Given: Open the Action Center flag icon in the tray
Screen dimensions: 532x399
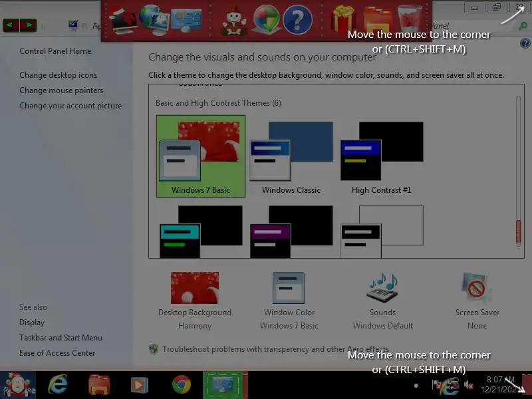Looking at the screenshot, I should 437,385.
